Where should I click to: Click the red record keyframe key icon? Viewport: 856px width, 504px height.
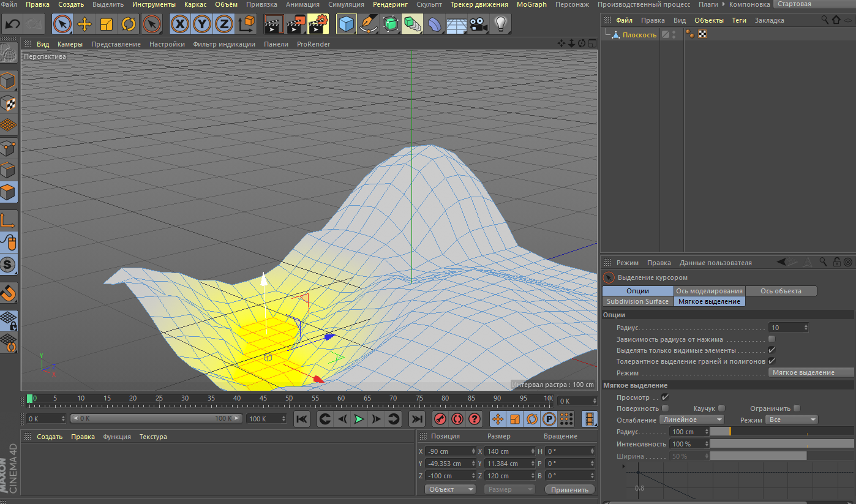point(440,419)
